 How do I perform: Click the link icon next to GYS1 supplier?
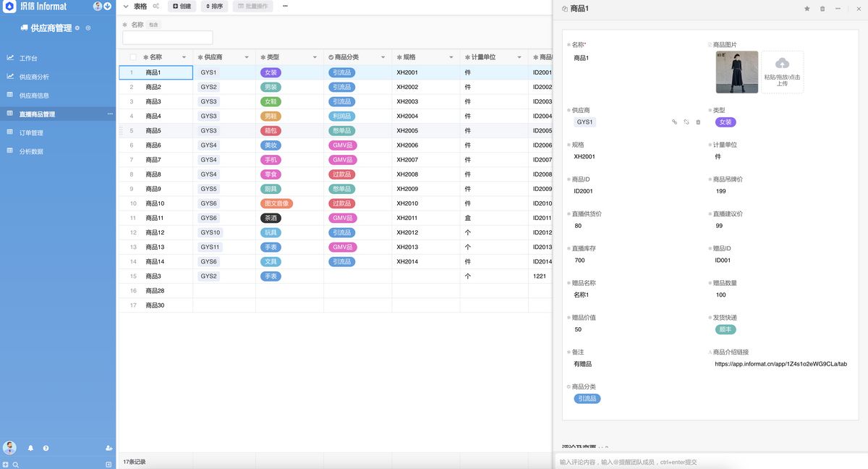click(x=674, y=122)
